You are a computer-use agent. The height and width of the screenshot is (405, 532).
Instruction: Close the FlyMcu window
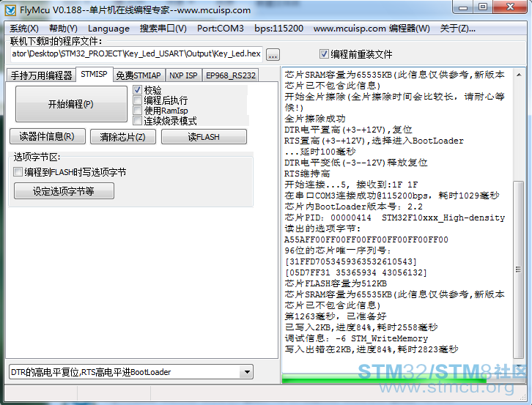(x=510, y=7)
